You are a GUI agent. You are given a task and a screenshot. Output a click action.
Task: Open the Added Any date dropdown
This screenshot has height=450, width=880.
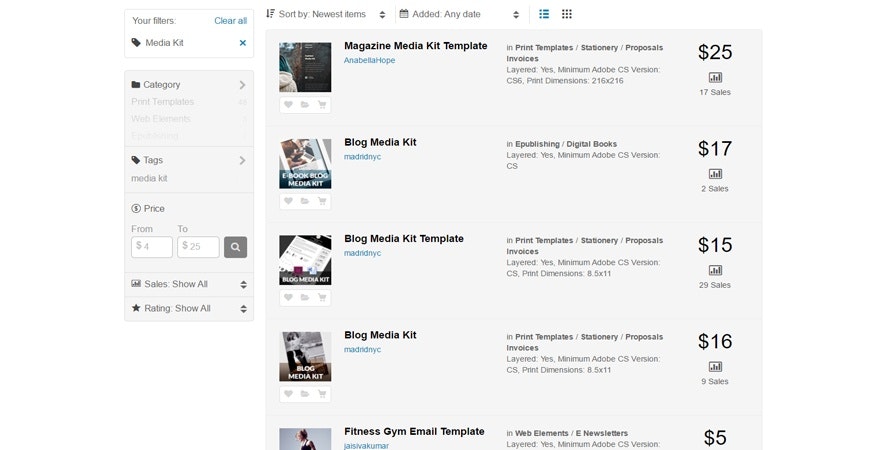point(460,14)
